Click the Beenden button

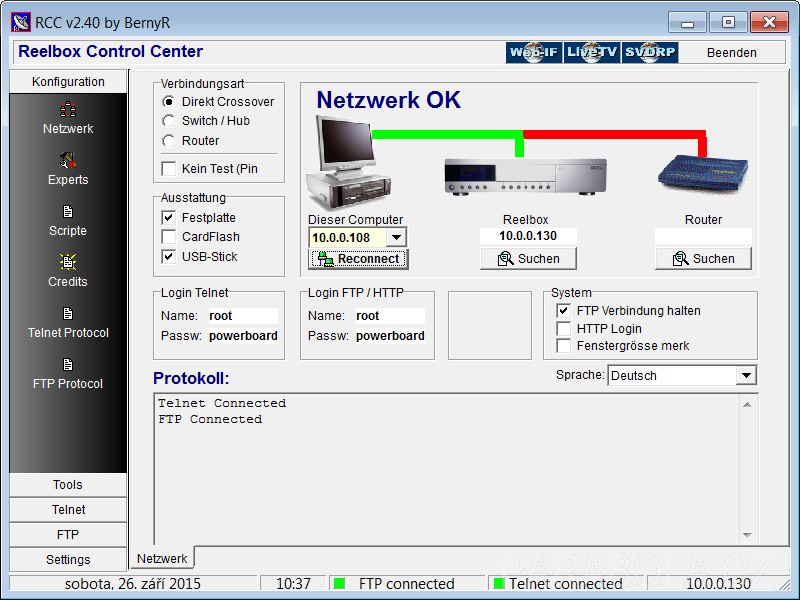tap(732, 53)
